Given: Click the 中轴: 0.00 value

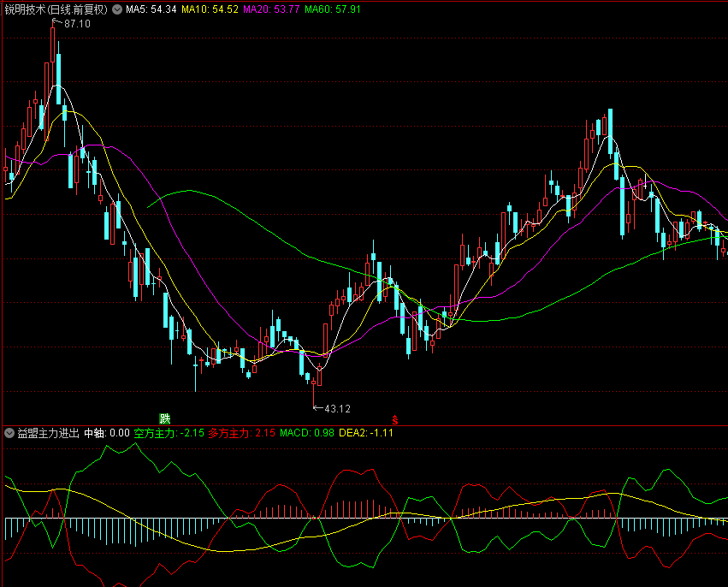Looking at the screenshot, I should click(x=107, y=433).
